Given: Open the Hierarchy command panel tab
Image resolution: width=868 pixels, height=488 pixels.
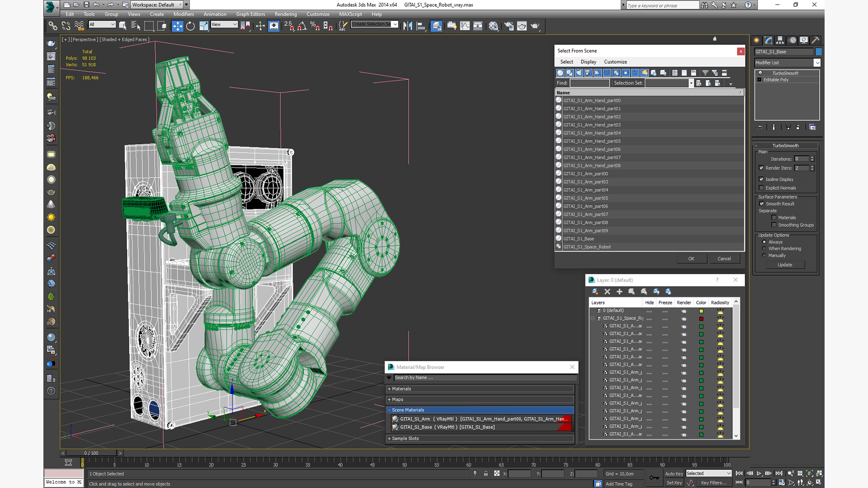Looking at the screenshot, I should pyautogui.click(x=780, y=40).
